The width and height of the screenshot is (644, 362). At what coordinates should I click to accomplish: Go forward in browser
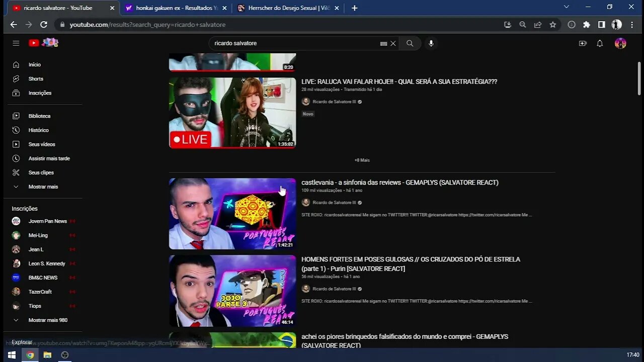tap(29, 25)
